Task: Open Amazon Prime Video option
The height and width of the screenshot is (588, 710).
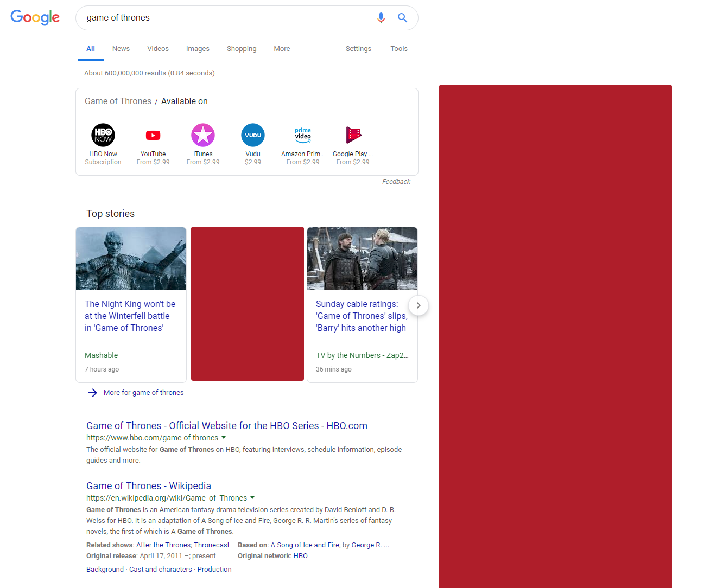Action: pos(303,135)
